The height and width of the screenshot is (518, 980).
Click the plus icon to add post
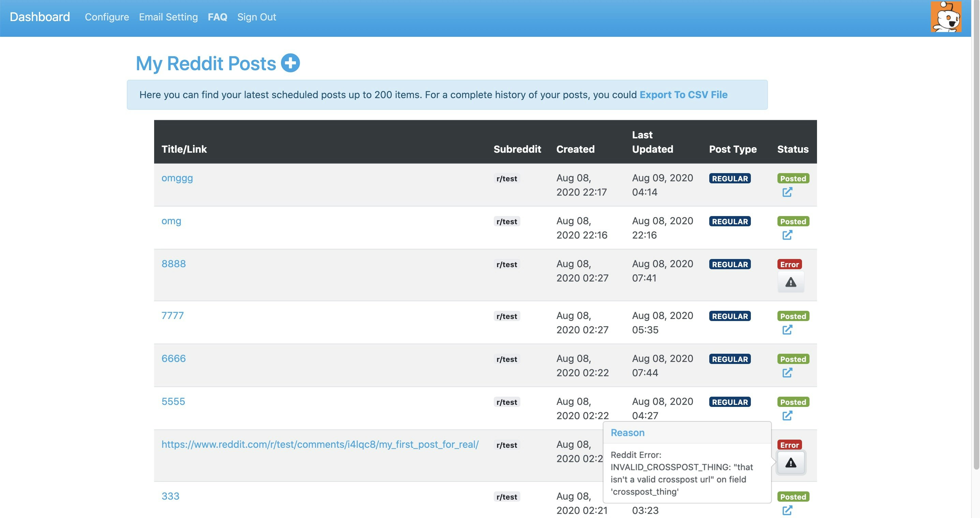[x=290, y=63]
